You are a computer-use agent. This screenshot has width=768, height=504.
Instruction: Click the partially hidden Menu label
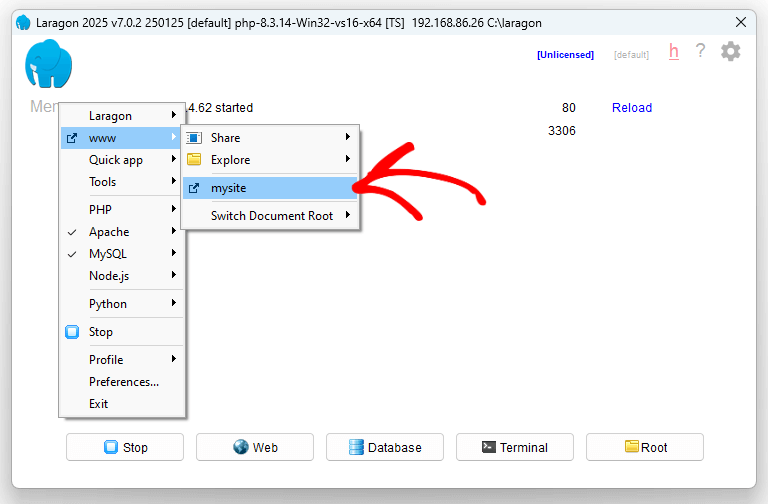pyautogui.click(x=44, y=106)
